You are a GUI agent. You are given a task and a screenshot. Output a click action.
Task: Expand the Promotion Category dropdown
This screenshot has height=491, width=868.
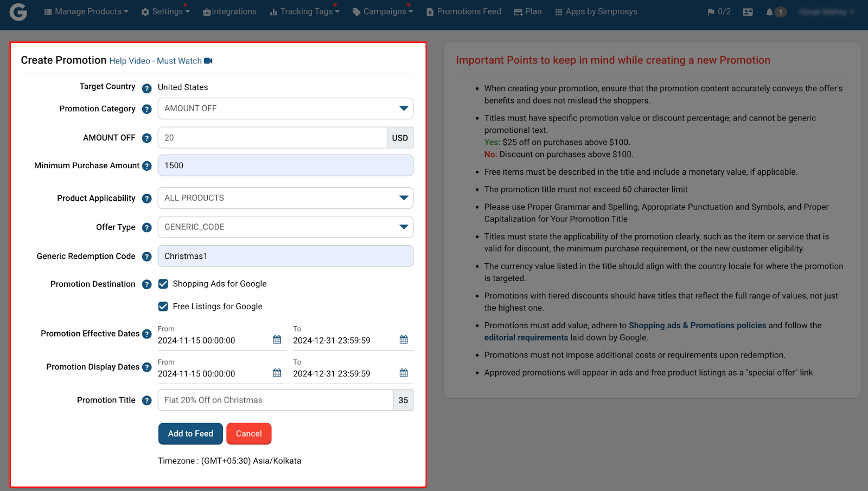[x=285, y=109]
